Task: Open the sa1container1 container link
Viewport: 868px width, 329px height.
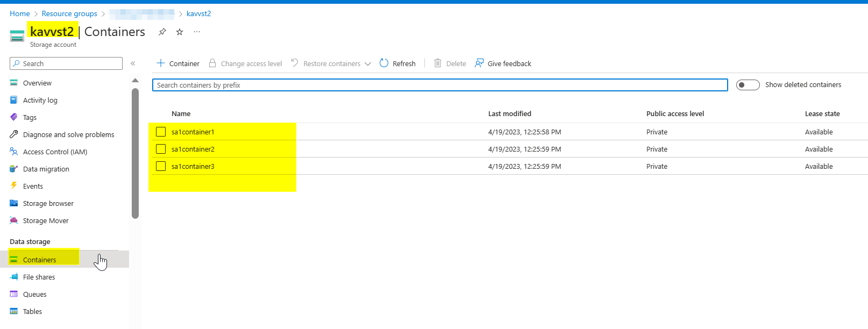Action: (x=193, y=132)
